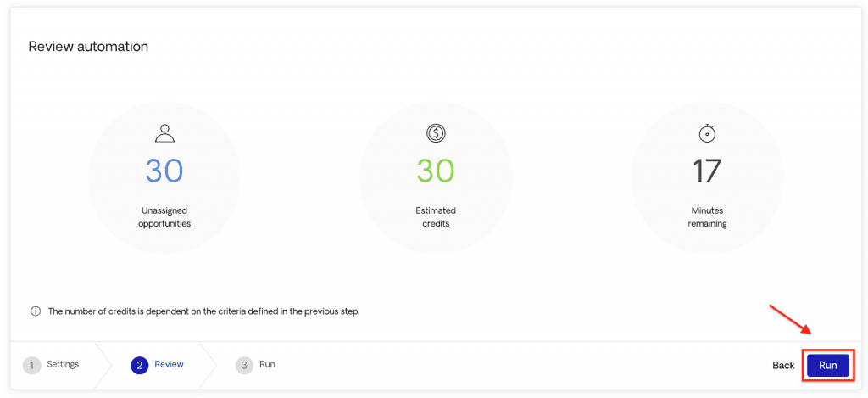The height and width of the screenshot is (398, 868).
Task: Go to the Settings step label
Action: tap(64, 364)
